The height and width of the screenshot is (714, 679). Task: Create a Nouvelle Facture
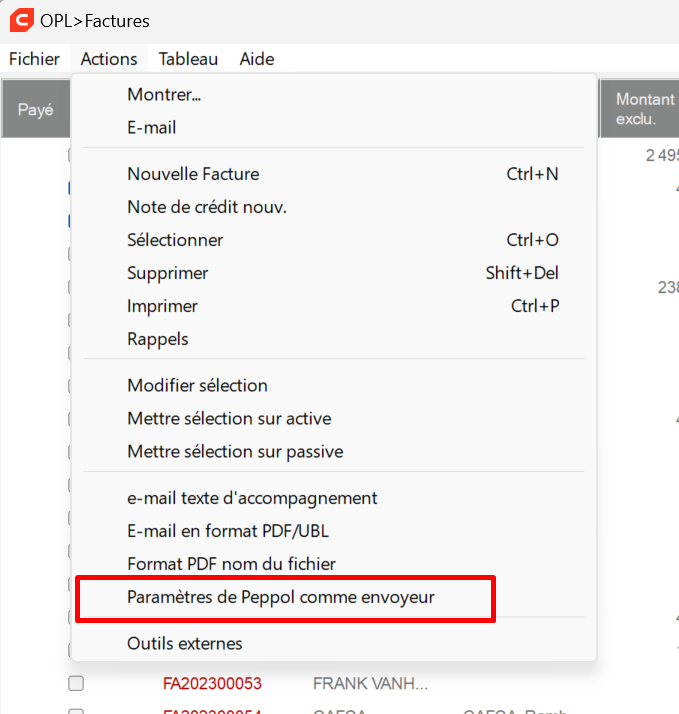pos(334,174)
